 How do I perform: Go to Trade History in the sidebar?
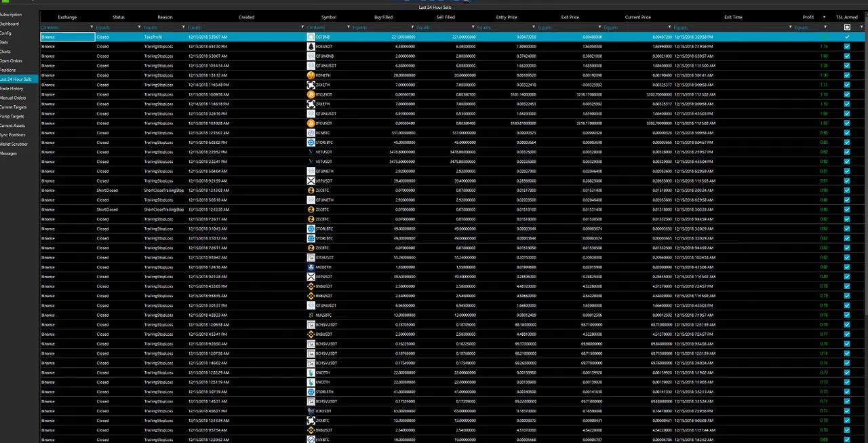pyautogui.click(x=12, y=88)
